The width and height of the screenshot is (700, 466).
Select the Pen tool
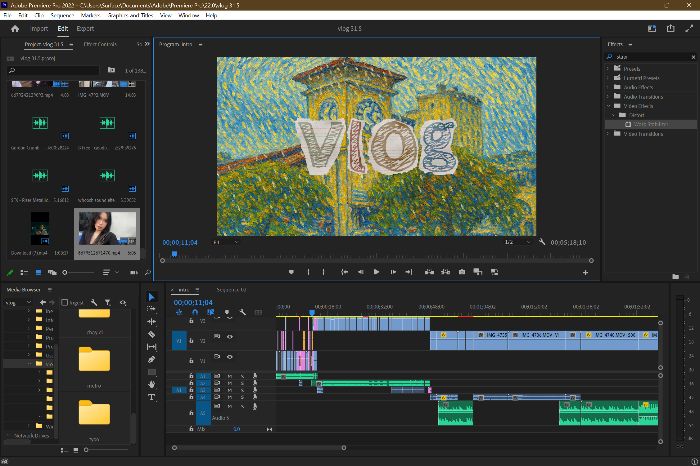(x=151, y=359)
